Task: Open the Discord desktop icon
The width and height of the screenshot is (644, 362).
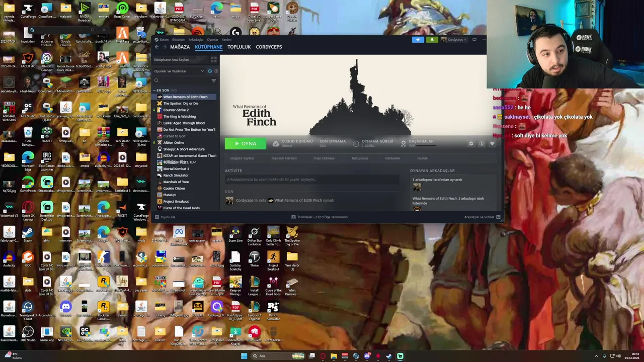Action: 65,309
